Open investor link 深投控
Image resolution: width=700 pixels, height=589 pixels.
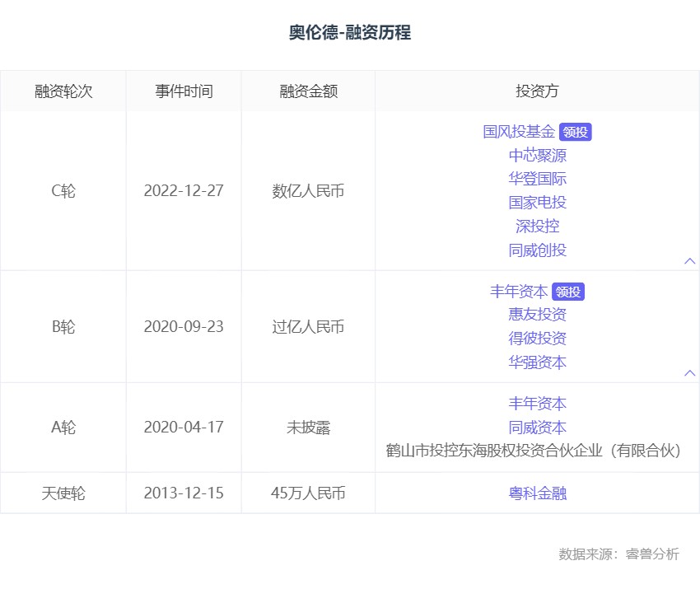[538, 227]
